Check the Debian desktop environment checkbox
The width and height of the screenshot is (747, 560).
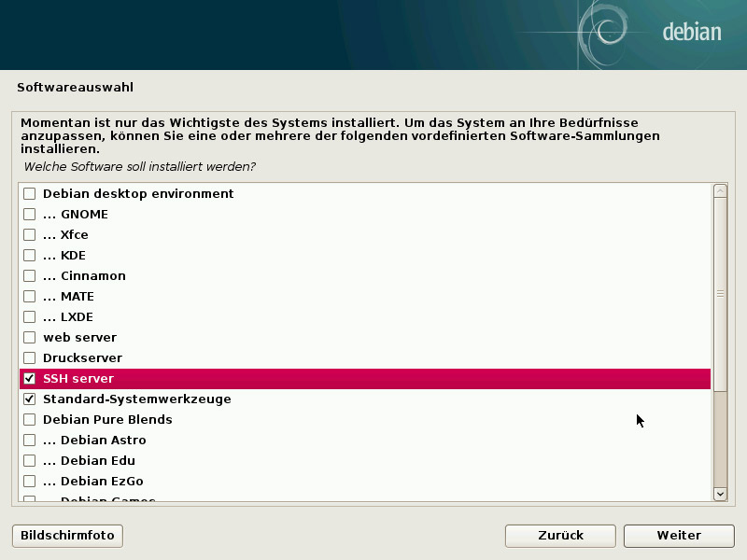click(30, 194)
